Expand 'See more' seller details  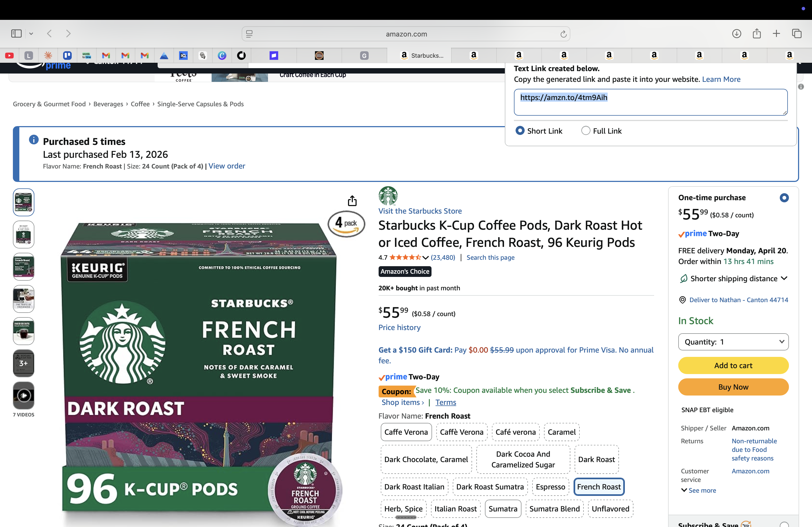click(x=698, y=490)
